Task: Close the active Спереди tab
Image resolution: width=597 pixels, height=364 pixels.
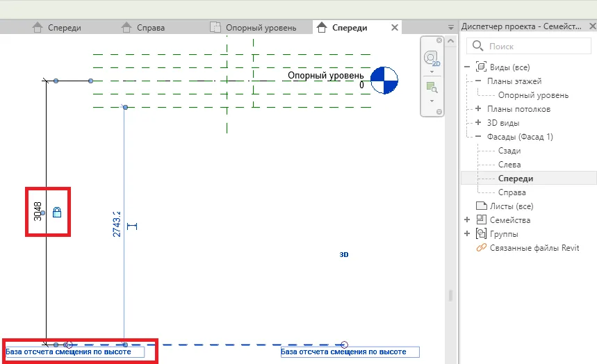Action: pos(395,28)
